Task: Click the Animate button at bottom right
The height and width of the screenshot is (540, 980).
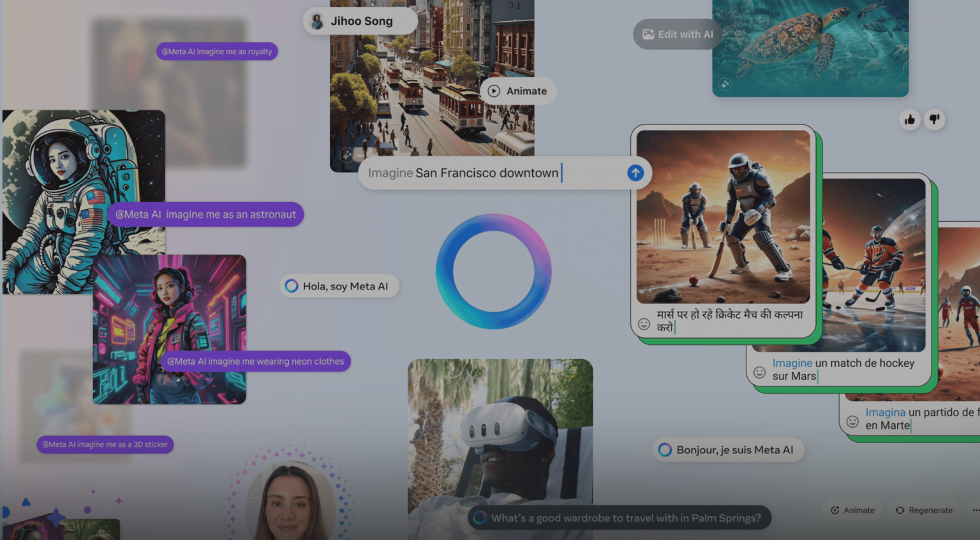Action: 852,510
